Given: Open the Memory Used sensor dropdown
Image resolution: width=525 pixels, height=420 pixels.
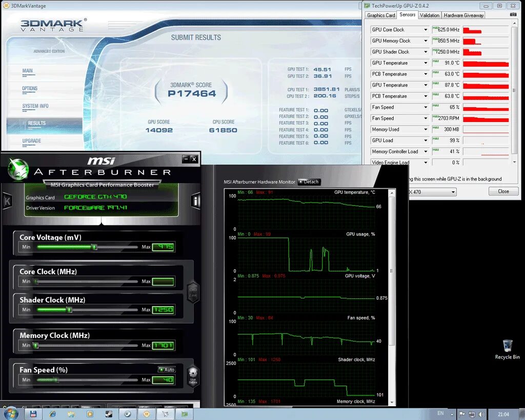Looking at the screenshot, I should click(x=426, y=129).
